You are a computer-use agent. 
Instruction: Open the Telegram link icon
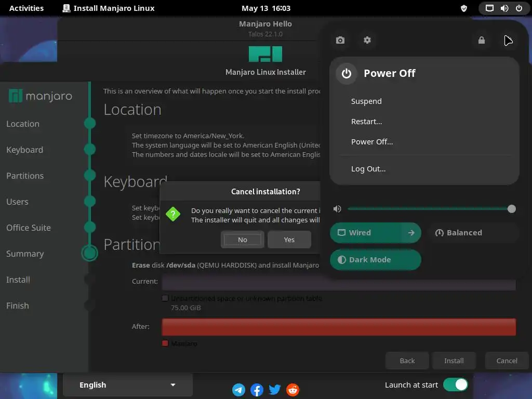[x=239, y=390]
